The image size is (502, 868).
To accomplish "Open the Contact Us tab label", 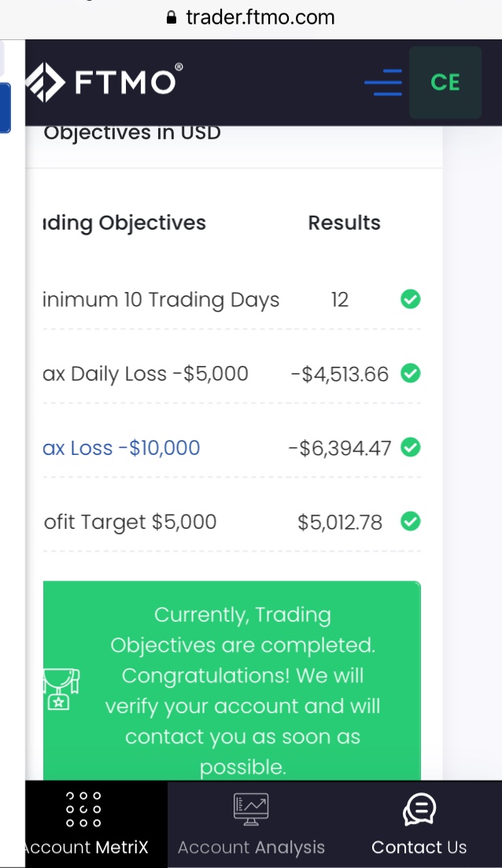I will point(419,847).
